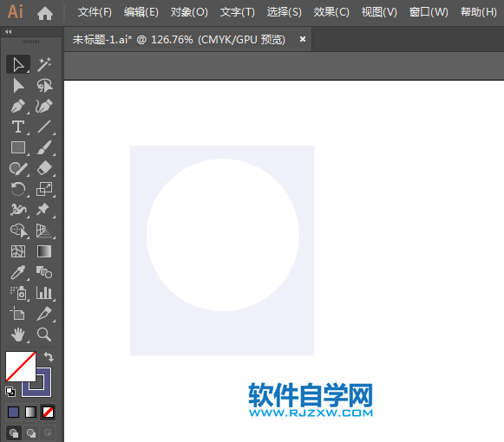The width and height of the screenshot is (504, 442).
Task: Click the tools panel drag grip
Action: pos(31,42)
